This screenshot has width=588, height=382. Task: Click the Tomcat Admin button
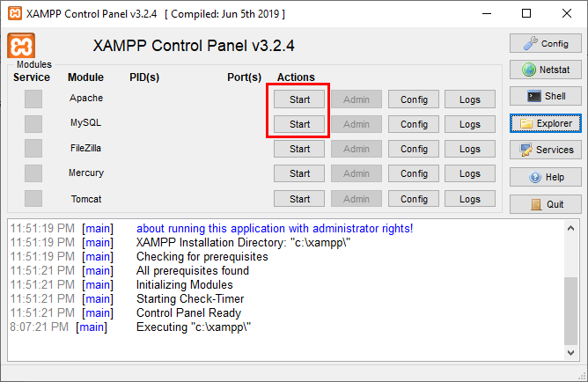tap(356, 199)
